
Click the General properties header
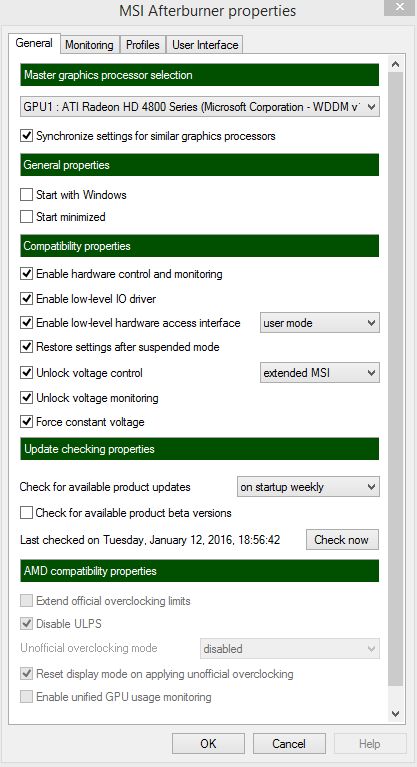(200, 165)
